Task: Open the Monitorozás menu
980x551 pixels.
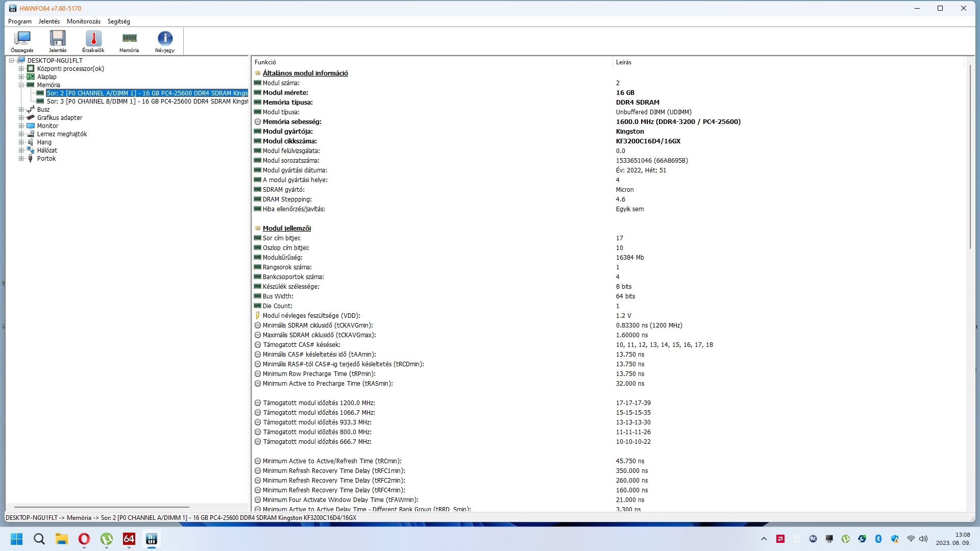Action: point(84,21)
